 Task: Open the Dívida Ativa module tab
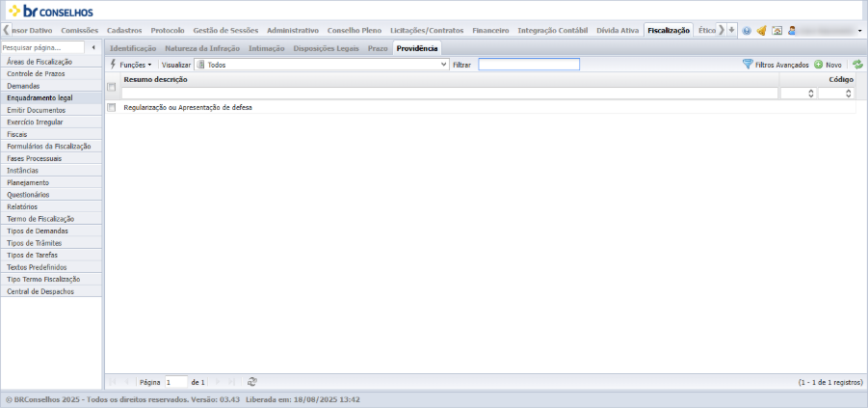coord(618,31)
